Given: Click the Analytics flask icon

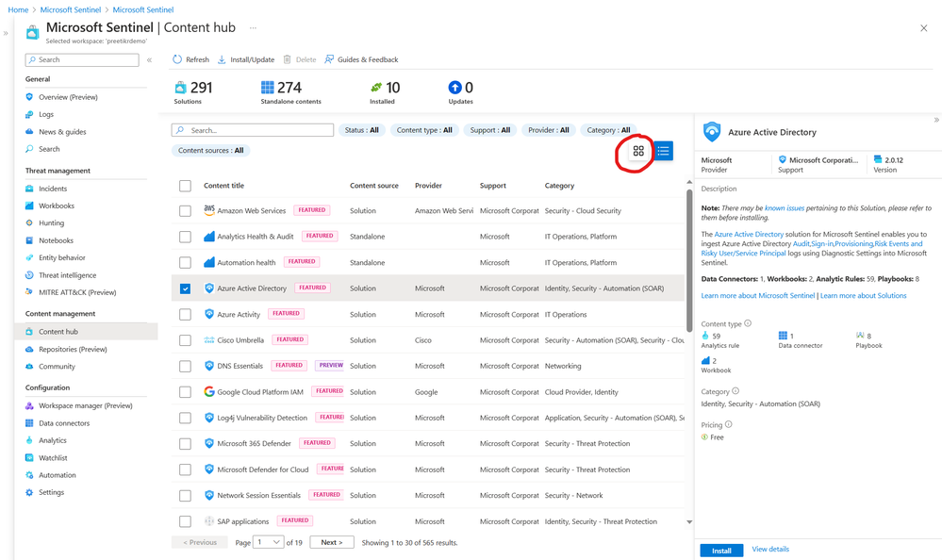Looking at the screenshot, I should pyautogui.click(x=29, y=440).
